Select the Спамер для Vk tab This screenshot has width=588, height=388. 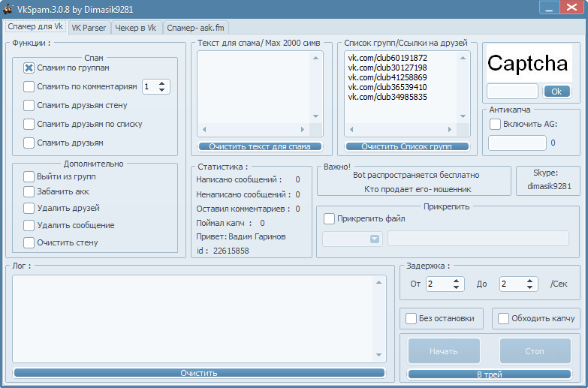(35, 26)
